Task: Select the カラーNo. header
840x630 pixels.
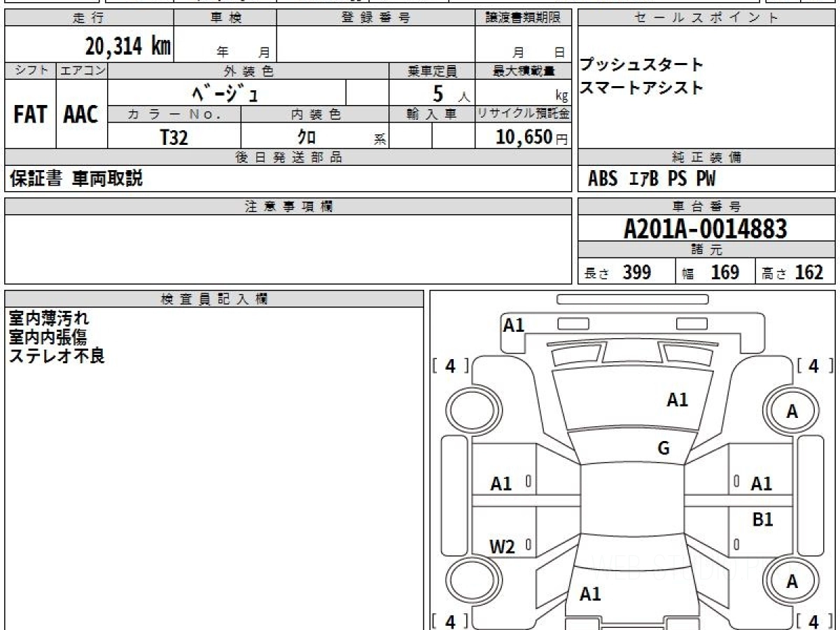Action: [x=174, y=115]
